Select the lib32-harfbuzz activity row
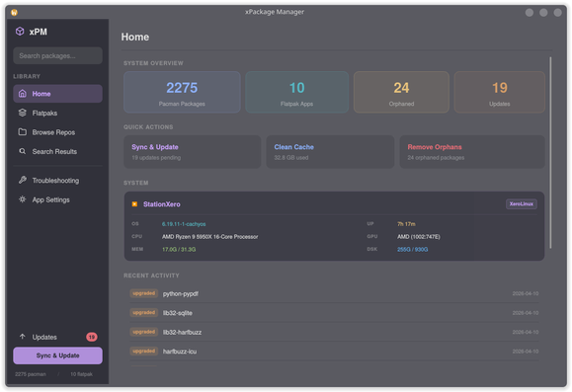The height and width of the screenshot is (392, 572). (334, 332)
